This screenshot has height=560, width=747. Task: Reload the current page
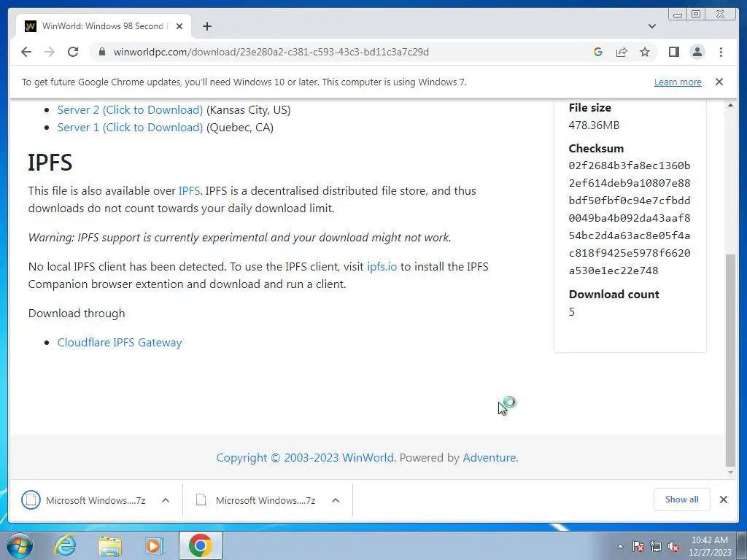point(73,52)
